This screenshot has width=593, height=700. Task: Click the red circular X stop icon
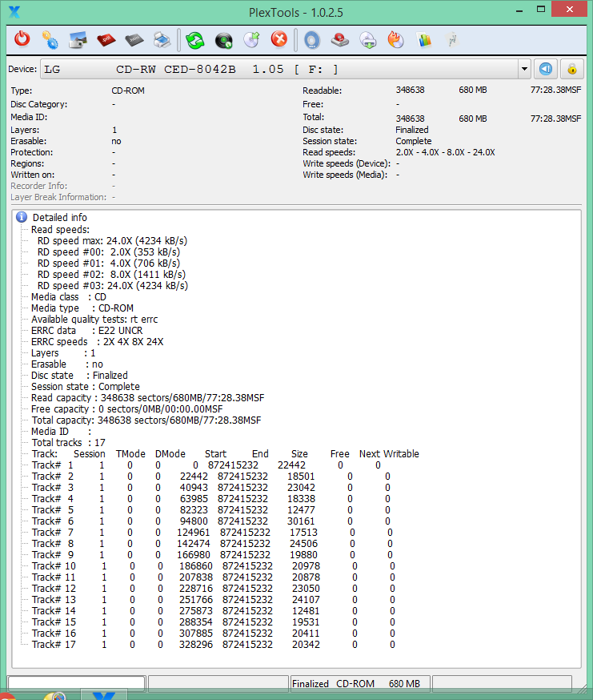[279, 39]
